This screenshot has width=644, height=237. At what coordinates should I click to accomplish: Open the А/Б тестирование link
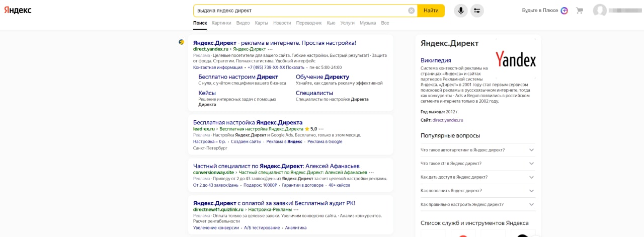(x=262, y=228)
